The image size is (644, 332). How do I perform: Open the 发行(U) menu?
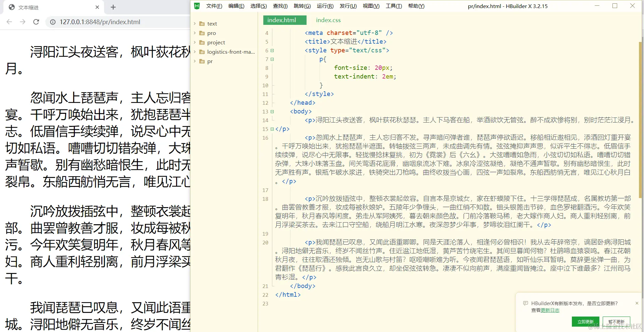pyautogui.click(x=348, y=6)
